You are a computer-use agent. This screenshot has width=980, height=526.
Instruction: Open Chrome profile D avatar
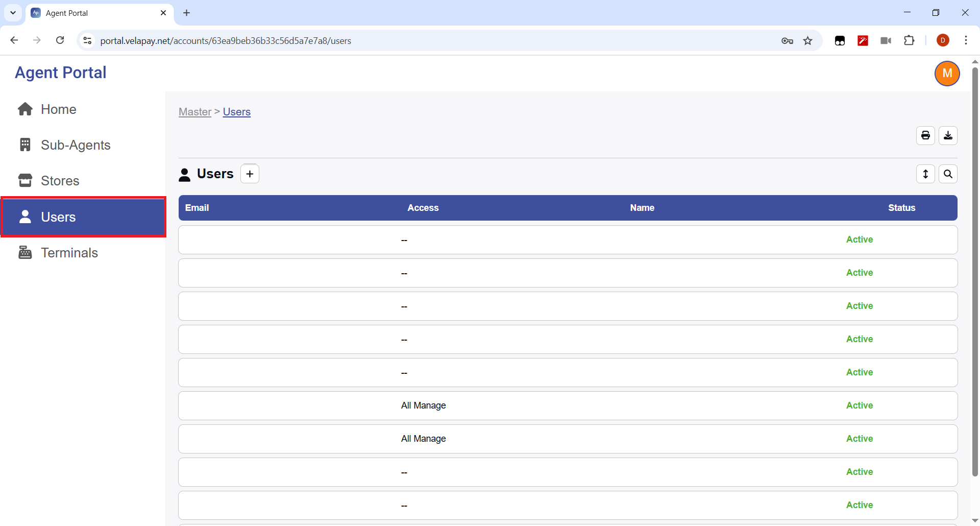[943, 40]
